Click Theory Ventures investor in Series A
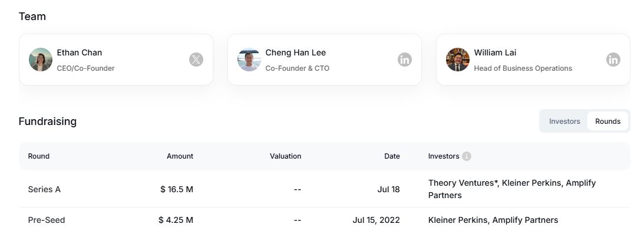The height and width of the screenshot is (250, 644). click(x=463, y=183)
